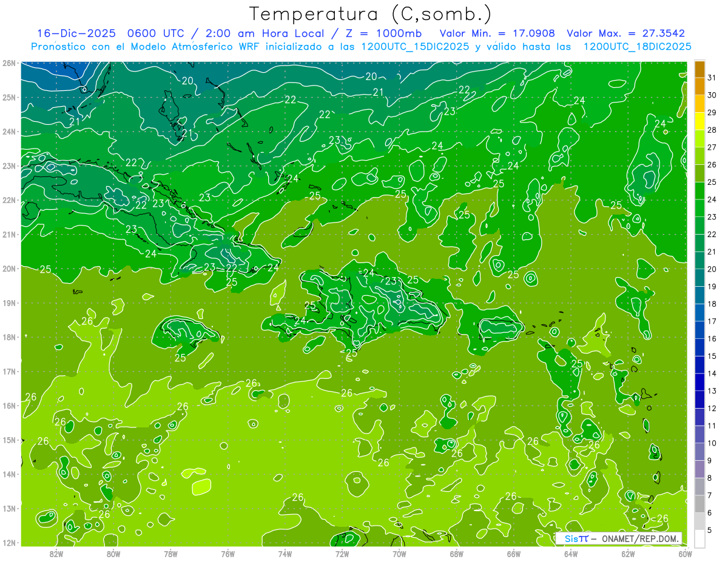Image resolution: width=728 pixels, height=562 pixels.
Task: Click the colorbar scale label "16"
Action: click(712, 339)
